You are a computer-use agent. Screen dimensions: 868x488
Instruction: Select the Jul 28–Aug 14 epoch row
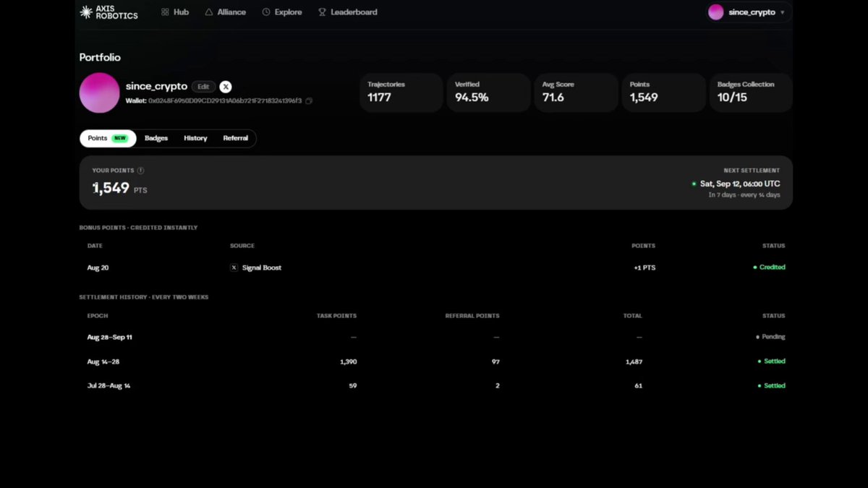[x=435, y=386]
